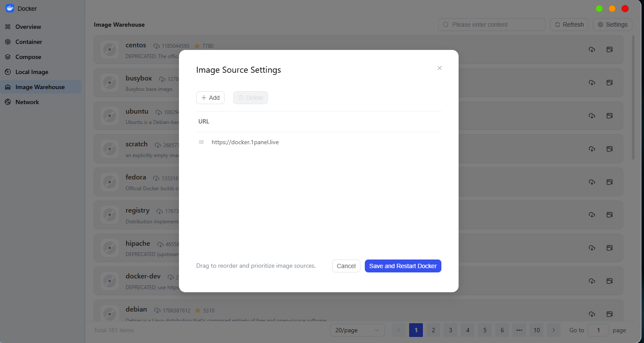
Task: Open Compose in the sidebar
Action: 40,57
